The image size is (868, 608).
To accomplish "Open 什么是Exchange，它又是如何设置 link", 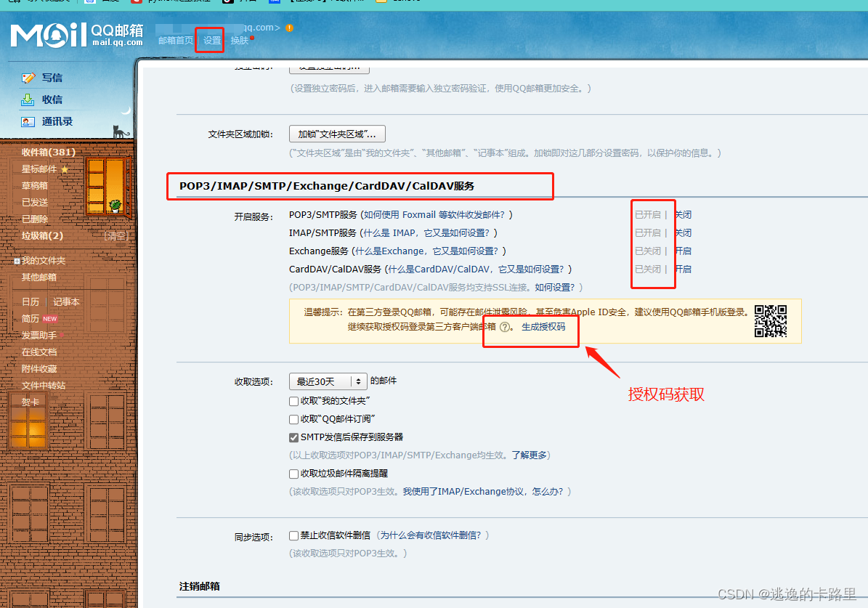I will pos(427,251).
